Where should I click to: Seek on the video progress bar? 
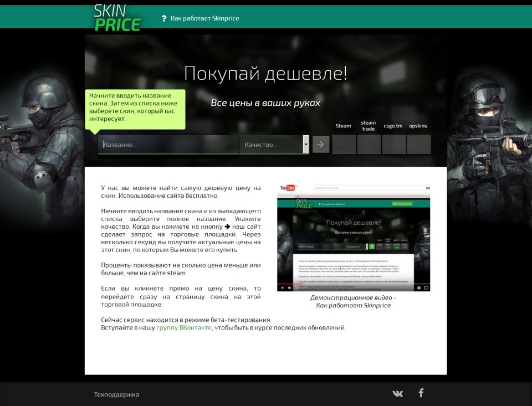pyautogui.click(x=354, y=284)
